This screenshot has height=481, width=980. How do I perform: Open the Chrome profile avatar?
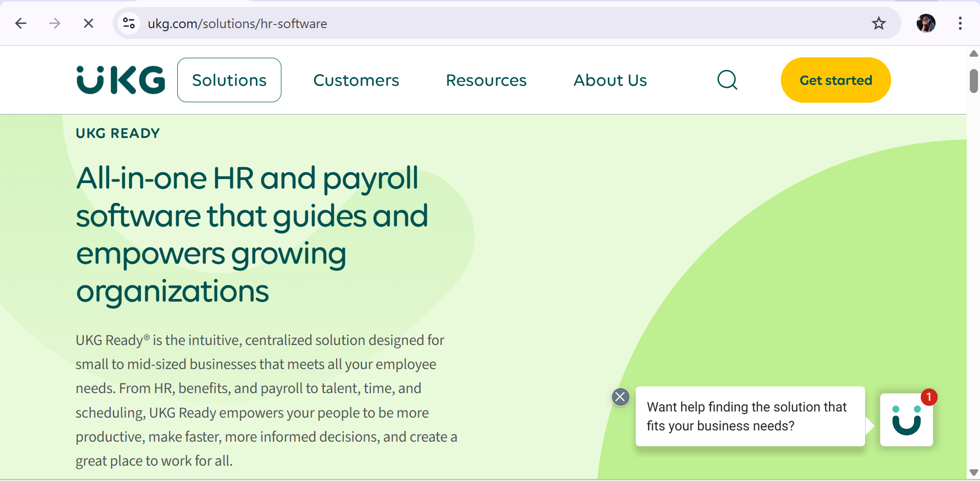tap(926, 24)
